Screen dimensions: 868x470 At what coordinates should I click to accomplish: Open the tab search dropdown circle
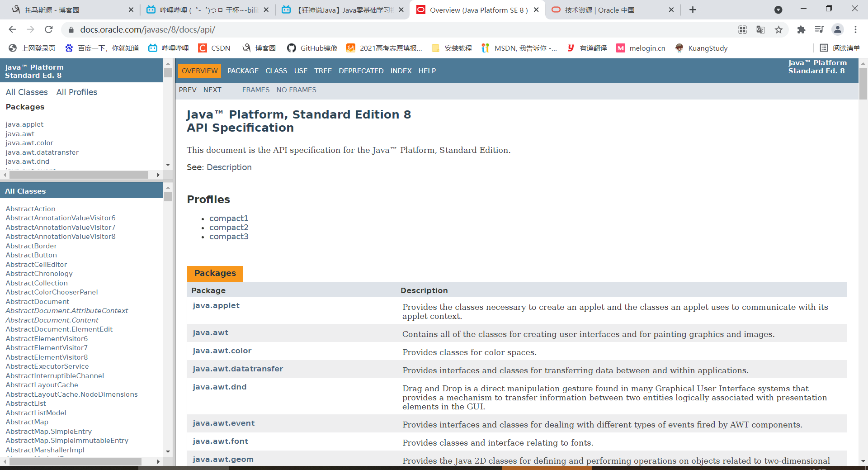click(x=778, y=9)
